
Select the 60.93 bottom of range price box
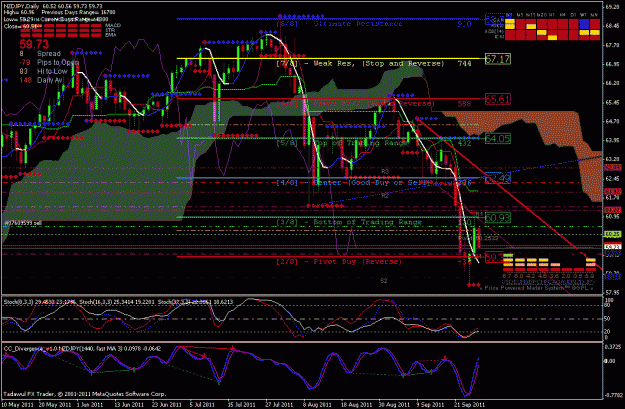point(497,218)
